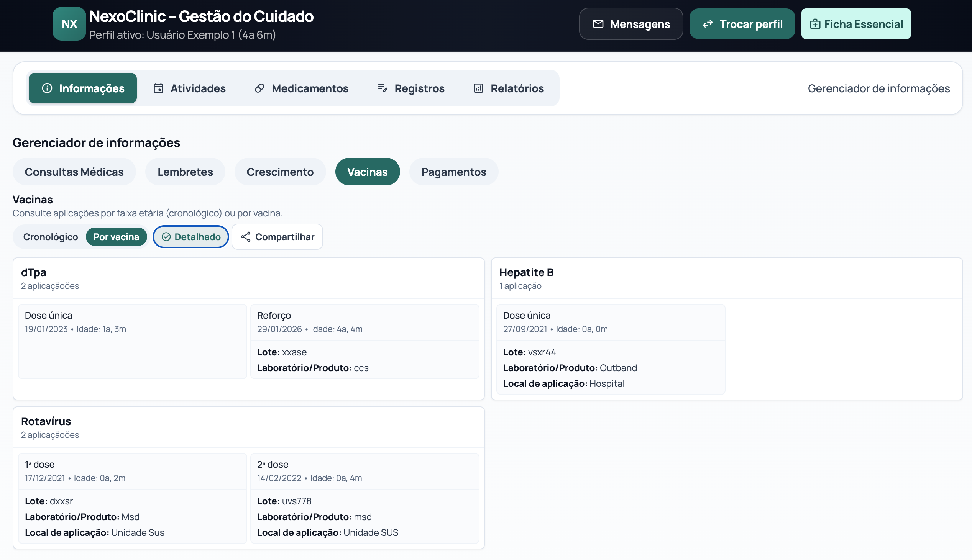
Task: Click the dTpa vaccine card heading
Action: [33, 272]
